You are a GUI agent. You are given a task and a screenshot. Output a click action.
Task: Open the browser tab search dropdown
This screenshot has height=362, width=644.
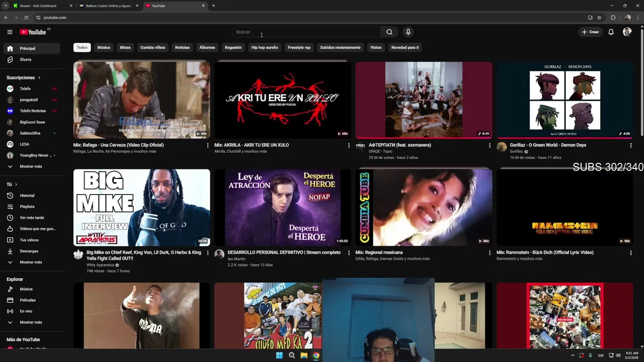6,6
